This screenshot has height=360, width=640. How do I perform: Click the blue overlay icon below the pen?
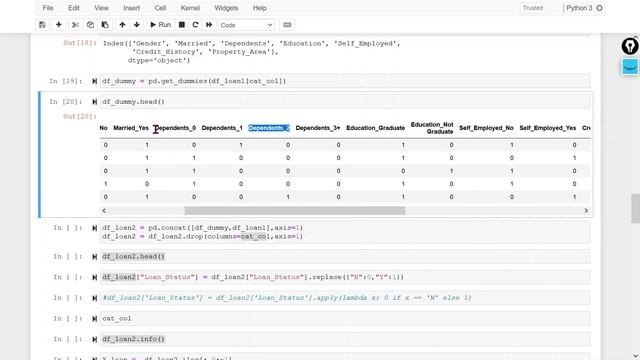pos(630,67)
